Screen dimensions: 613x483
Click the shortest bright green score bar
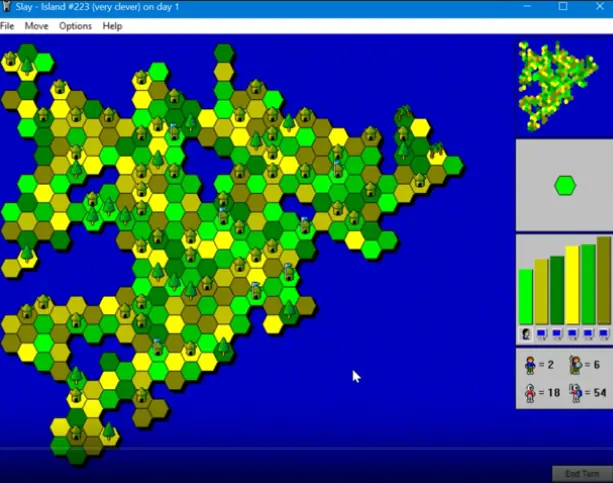[526, 296]
